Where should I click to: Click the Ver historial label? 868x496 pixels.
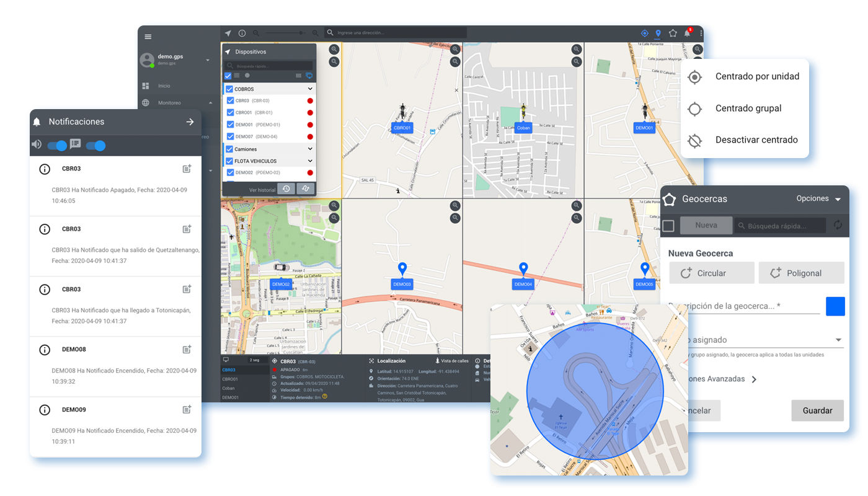[x=262, y=190]
